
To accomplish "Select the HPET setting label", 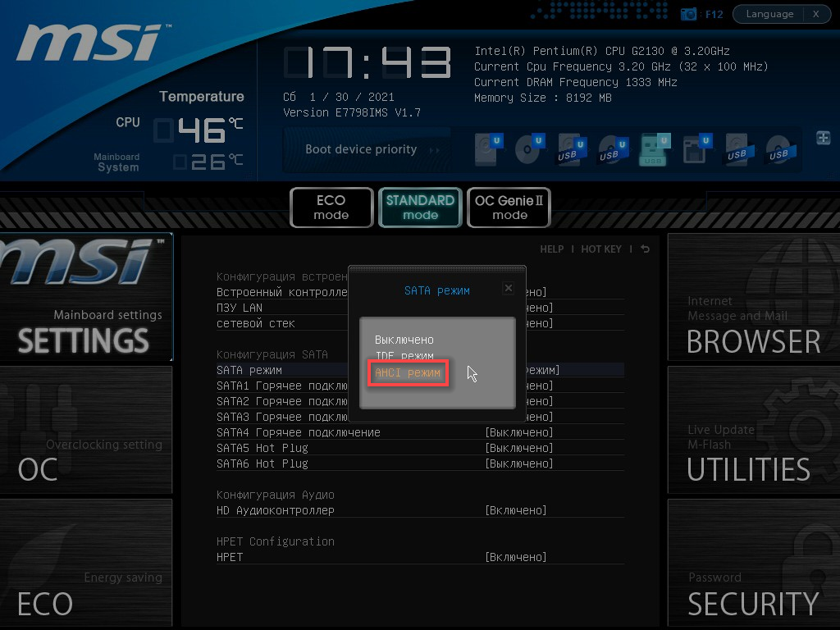I will (230, 557).
